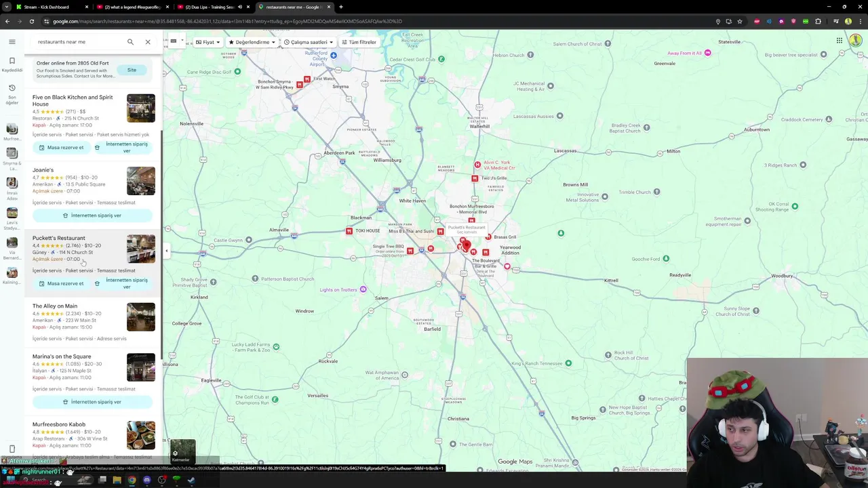Image resolution: width=868 pixels, height=488 pixels.
Task: Click the browser address bar URL
Action: 228,21
